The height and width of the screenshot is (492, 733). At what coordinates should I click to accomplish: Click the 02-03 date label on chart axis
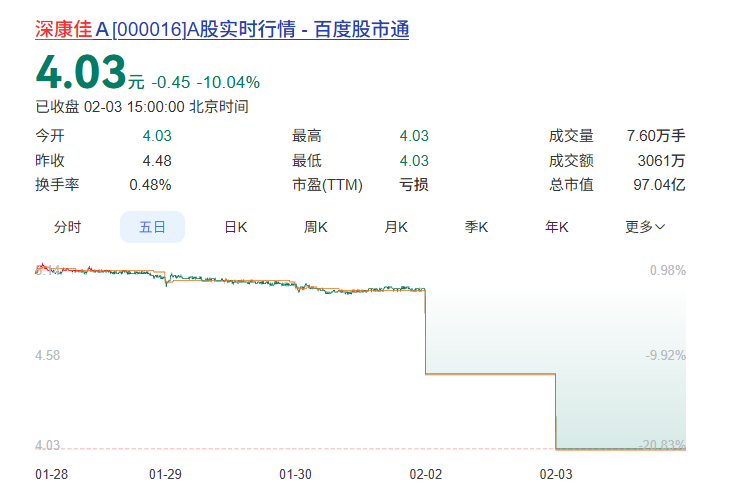click(x=556, y=474)
